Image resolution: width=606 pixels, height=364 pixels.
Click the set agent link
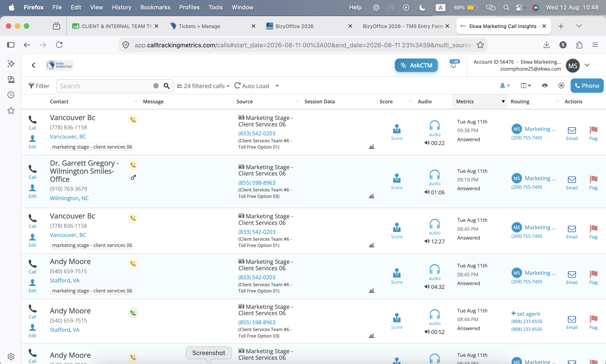tap(526, 314)
